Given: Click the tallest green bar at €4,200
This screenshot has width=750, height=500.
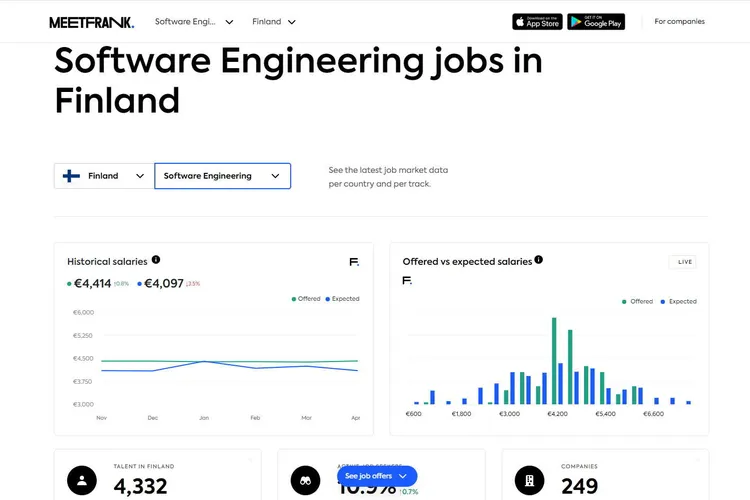Looking at the screenshot, I should click(x=554, y=360).
